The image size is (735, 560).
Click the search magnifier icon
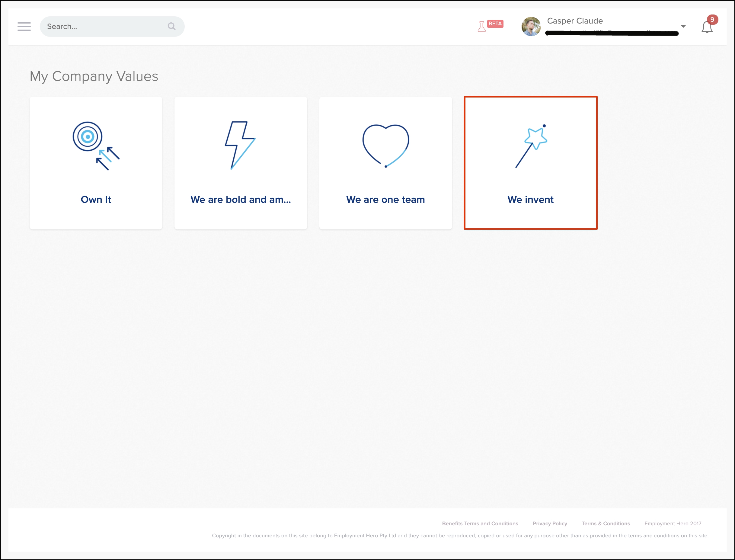point(171,26)
